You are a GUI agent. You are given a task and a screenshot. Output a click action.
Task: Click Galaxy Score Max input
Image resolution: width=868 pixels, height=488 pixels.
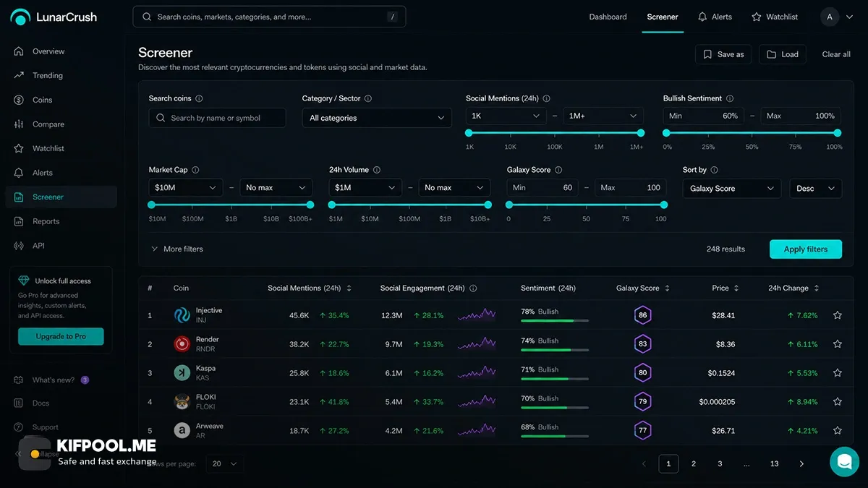631,188
